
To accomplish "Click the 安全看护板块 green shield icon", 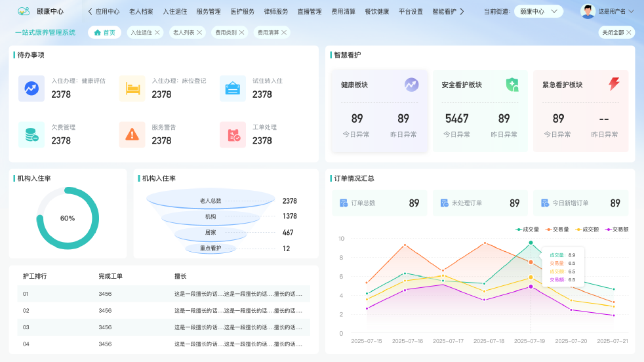I will tap(512, 85).
